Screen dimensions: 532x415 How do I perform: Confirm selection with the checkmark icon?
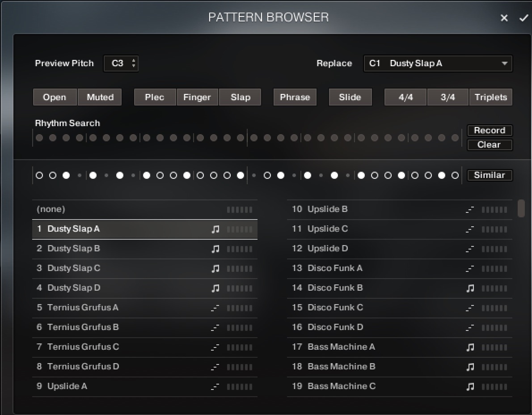click(524, 18)
